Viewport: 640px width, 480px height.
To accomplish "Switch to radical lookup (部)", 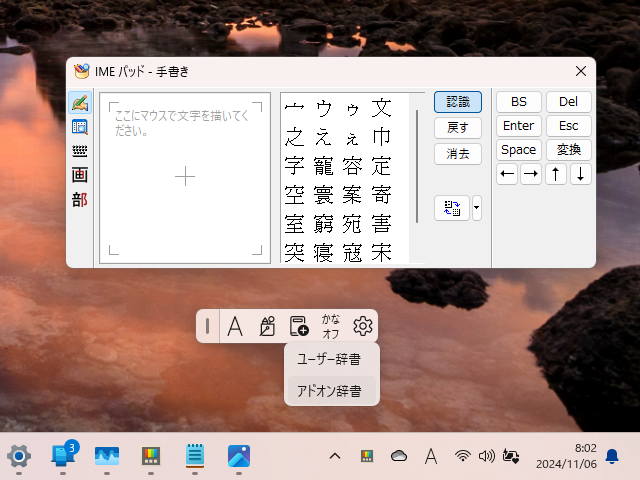I will coord(80,200).
